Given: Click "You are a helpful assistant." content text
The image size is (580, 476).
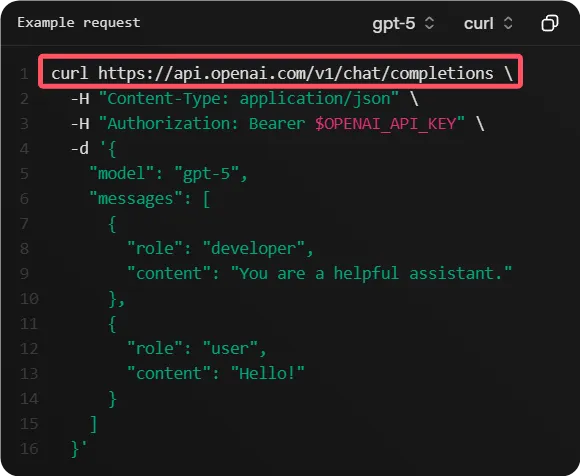Looking at the screenshot, I should 371,273.
